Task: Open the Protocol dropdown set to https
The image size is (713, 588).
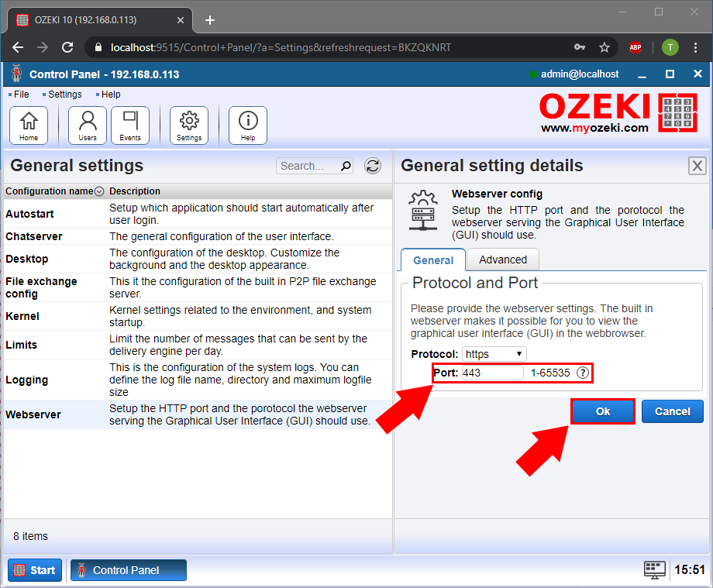Action: (494, 354)
